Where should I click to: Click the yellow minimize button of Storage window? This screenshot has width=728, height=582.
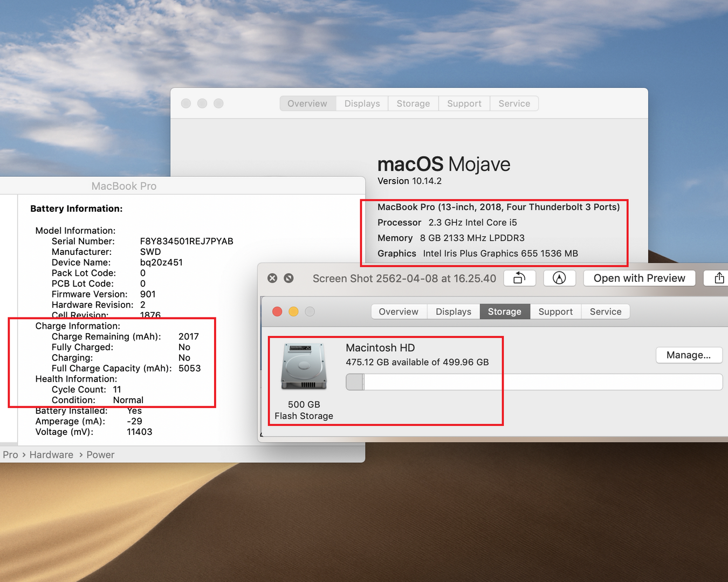[293, 311]
